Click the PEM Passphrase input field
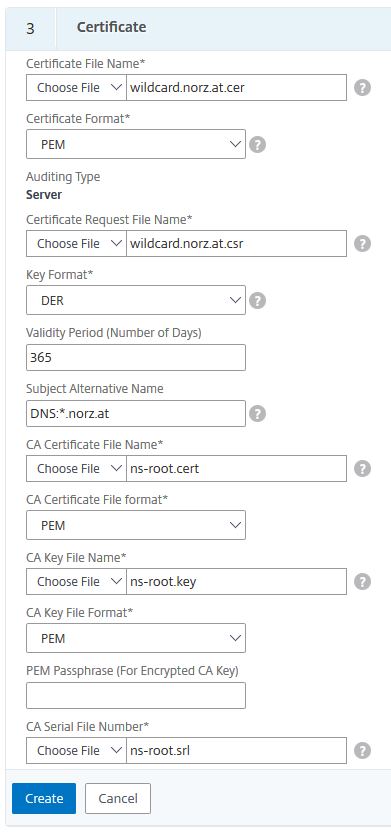The width and height of the screenshot is (391, 833). [x=136, y=695]
